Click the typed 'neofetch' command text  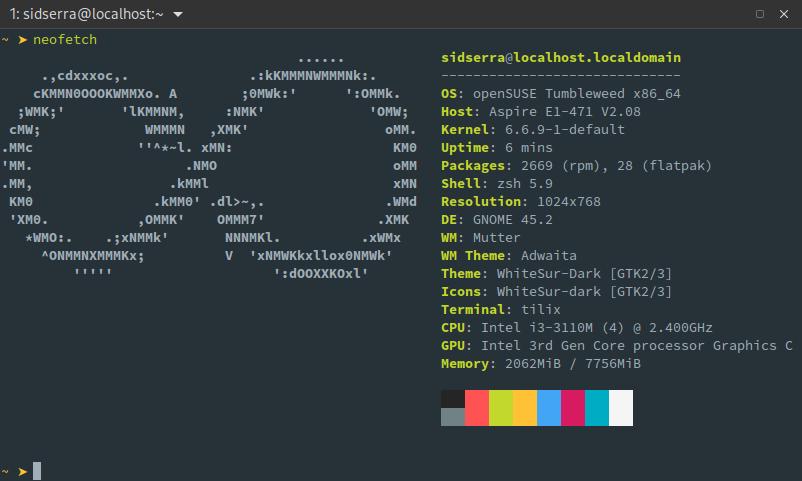coord(65,39)
